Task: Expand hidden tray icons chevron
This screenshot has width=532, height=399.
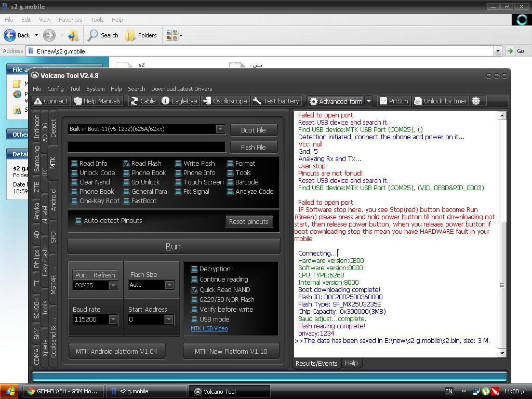Action: (x=464, y=391)
